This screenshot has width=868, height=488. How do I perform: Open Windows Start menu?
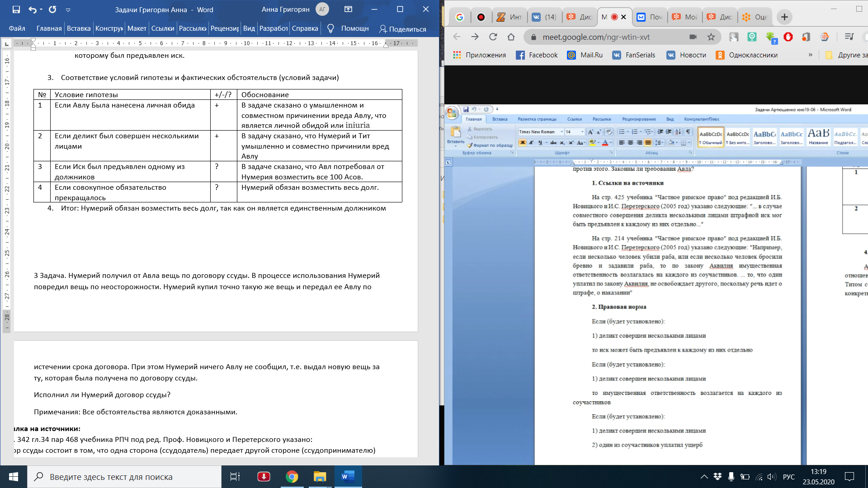pyautogui.click(x=14, y=477)
